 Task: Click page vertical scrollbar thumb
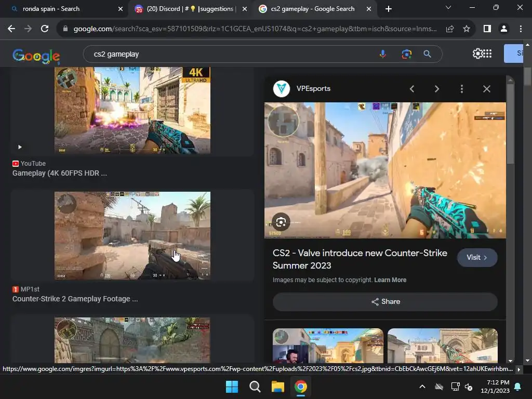coord(527,77)
